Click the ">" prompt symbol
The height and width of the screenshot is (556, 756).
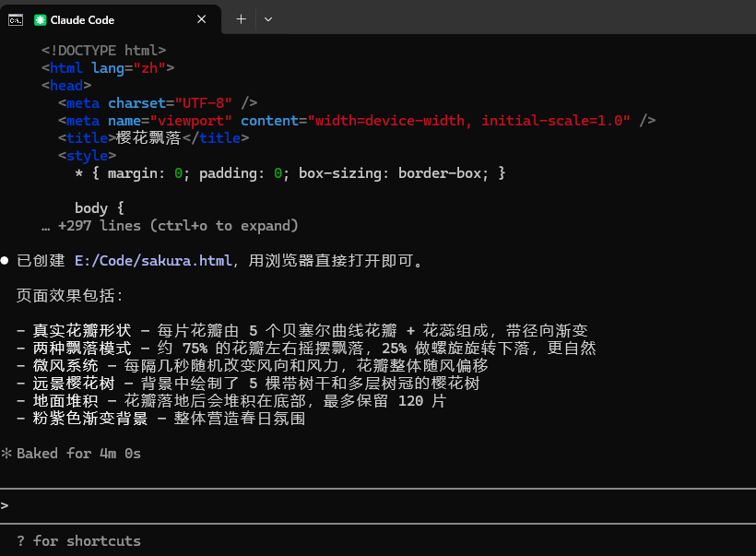(x=6, y=505)
